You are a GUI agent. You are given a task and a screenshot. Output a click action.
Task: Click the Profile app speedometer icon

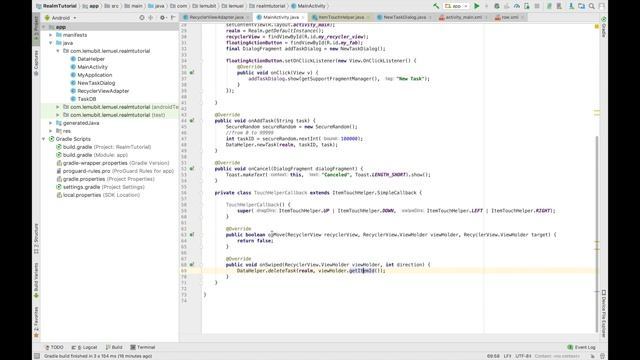pyautogui.click(x=517, y=6)
